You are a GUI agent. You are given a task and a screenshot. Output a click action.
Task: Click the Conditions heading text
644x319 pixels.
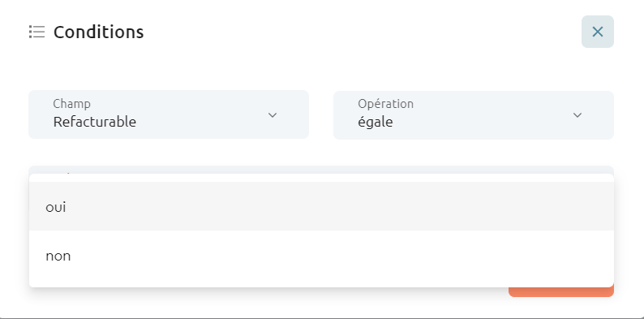99,32
